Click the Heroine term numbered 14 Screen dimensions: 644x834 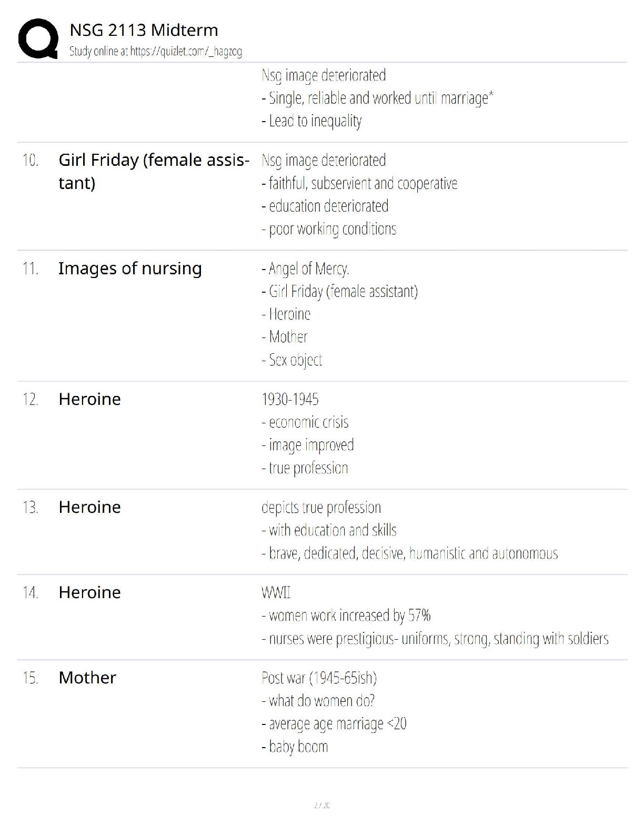pyautogui.click(x=89, y=592)
